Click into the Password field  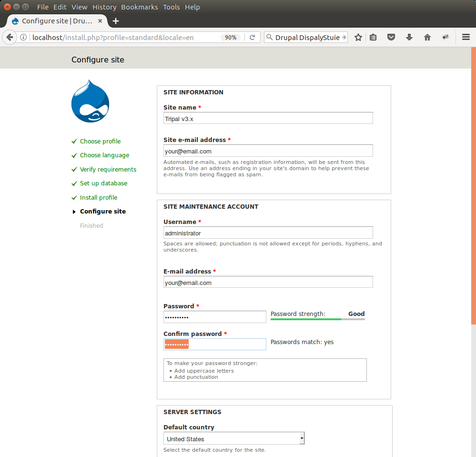(214, 317)
